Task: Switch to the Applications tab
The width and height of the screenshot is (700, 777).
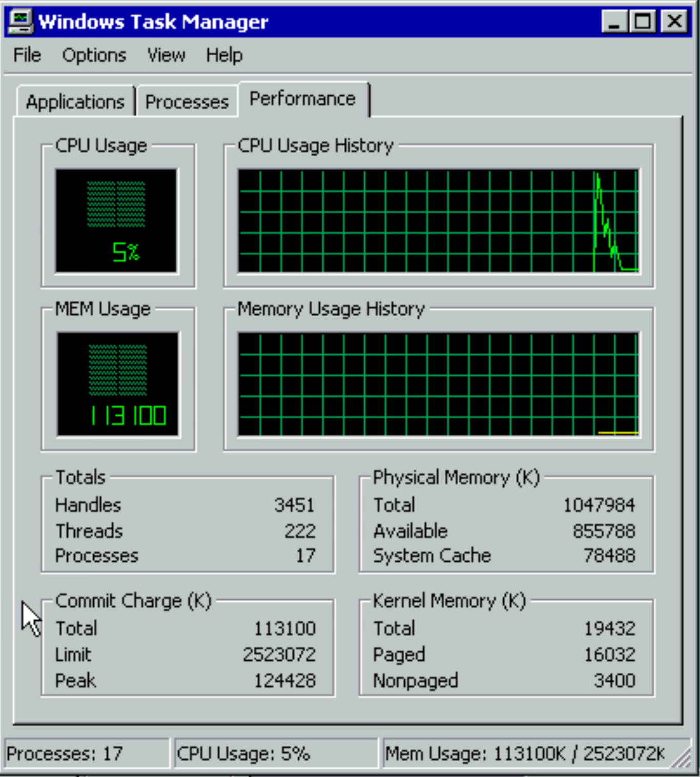Action: coord(75,101)
